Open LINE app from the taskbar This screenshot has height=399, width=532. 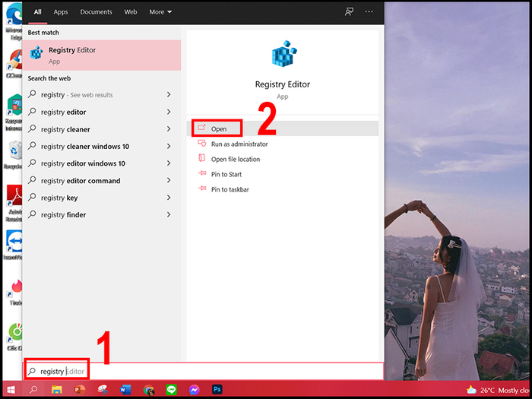(x=172, y=389)
